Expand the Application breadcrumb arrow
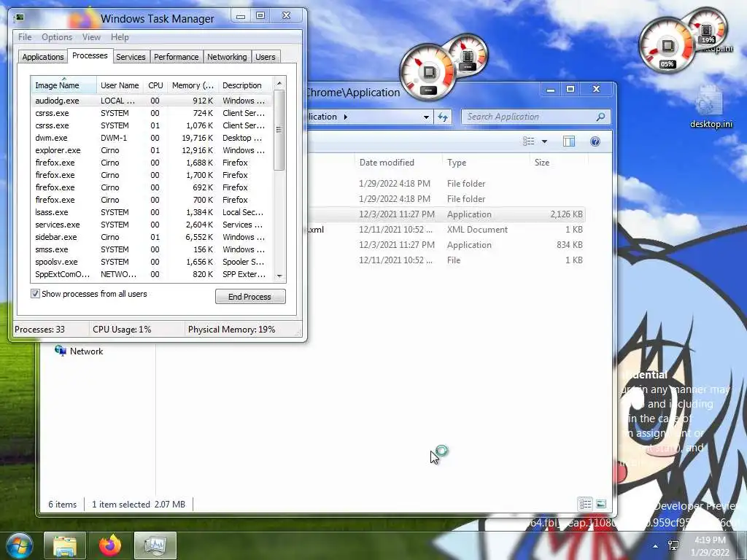 (345, 117)
